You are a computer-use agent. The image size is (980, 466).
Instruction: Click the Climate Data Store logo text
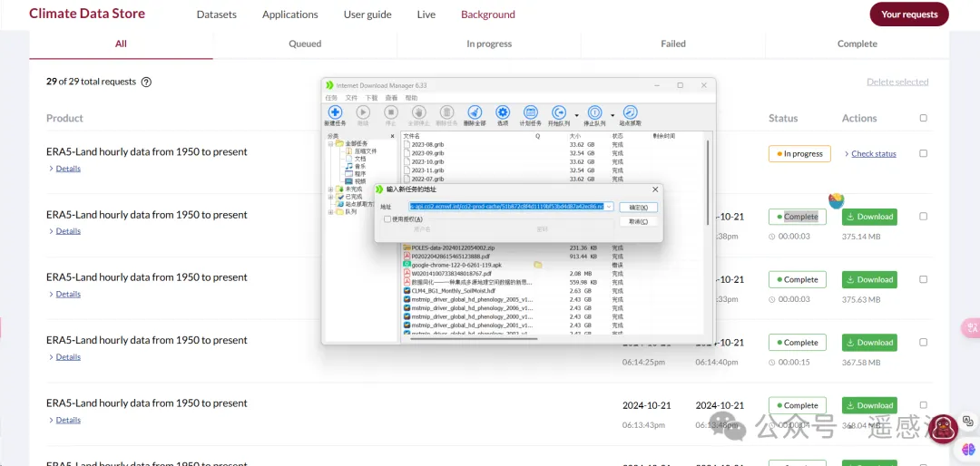tap(87, 13)
